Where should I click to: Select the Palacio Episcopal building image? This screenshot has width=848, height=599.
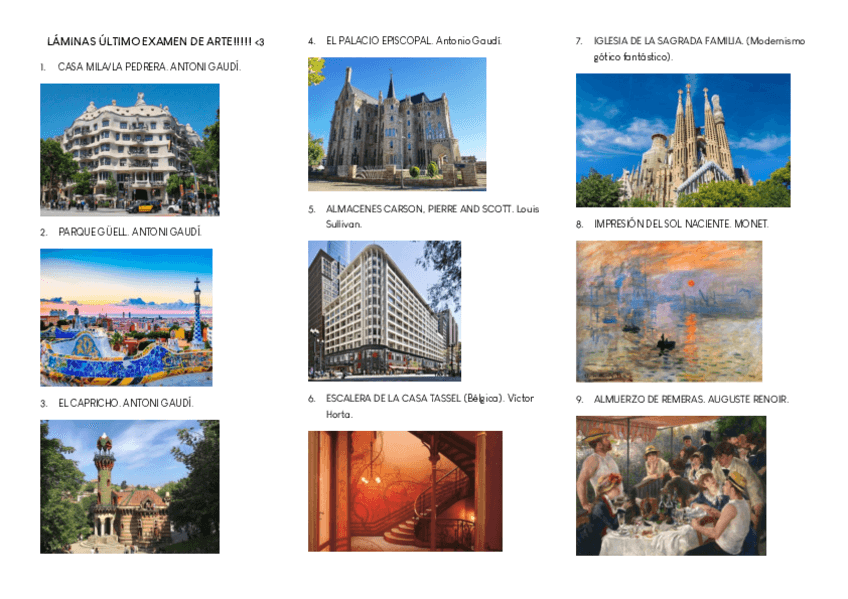397,124
